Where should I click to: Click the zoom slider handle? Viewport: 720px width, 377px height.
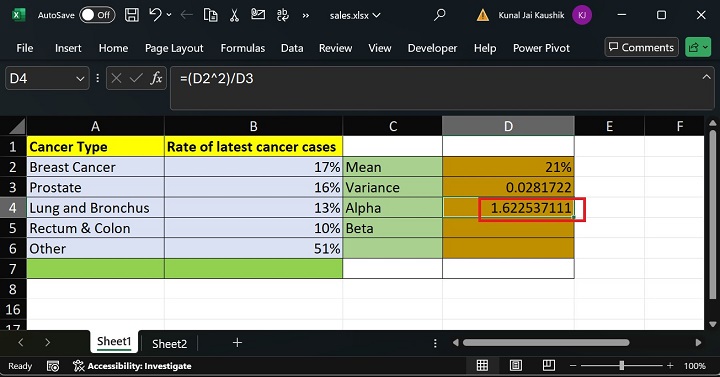[621, 366]
